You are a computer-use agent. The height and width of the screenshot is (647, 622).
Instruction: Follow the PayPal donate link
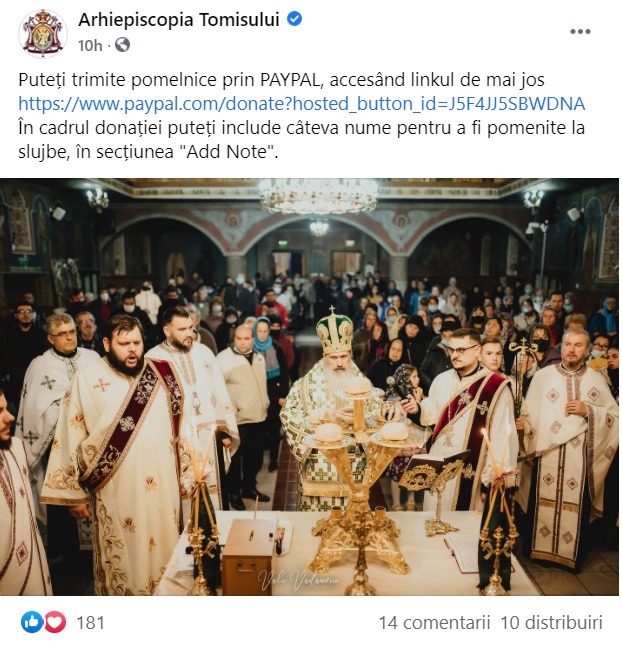[x=301, y=104]
